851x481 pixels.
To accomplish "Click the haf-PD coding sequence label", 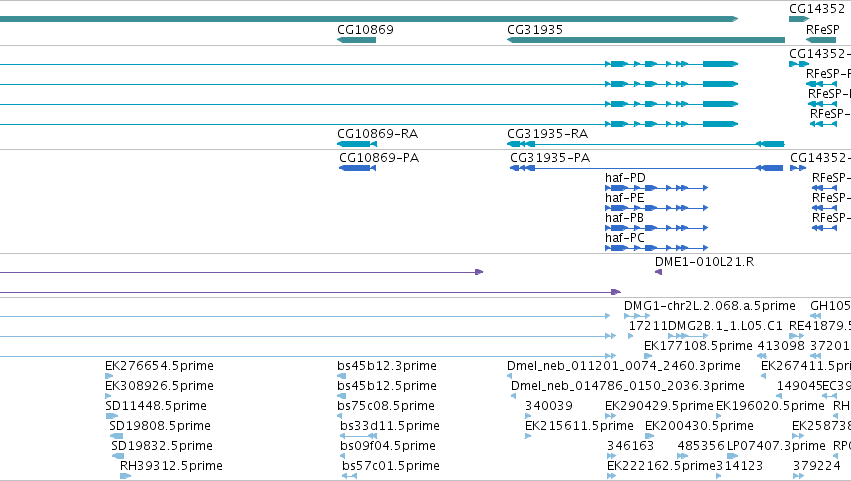I will tap(625, 178).
